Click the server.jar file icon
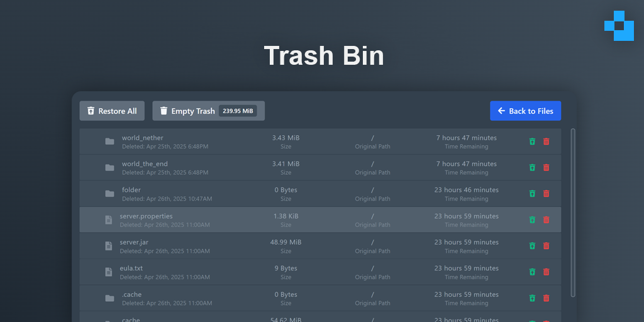This screenshot has height=322, width=644. (x=108, y=246)
